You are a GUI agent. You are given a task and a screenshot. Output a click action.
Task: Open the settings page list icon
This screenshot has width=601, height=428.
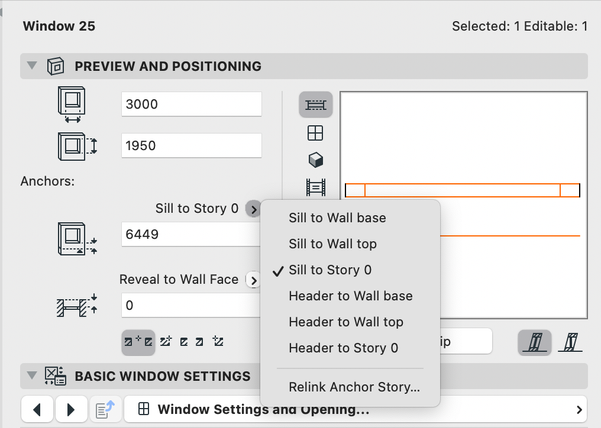[x=103, y=409]
